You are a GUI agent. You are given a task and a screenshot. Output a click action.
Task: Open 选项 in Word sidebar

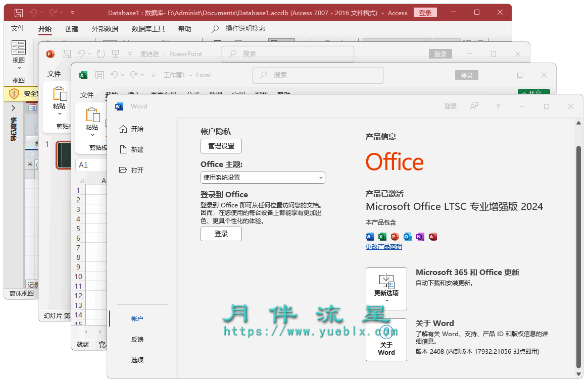coord(137,360)
